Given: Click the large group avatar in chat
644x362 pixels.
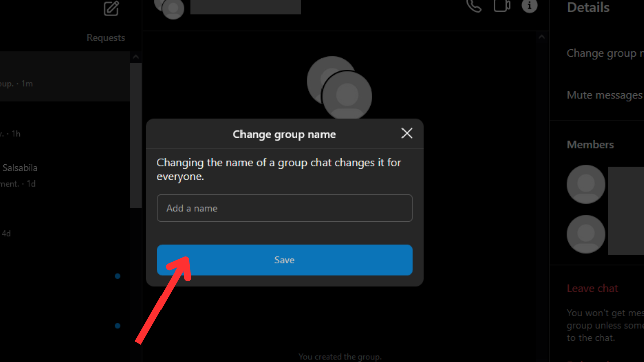Looking at the screenshot, I should click(x=340, y=89).
